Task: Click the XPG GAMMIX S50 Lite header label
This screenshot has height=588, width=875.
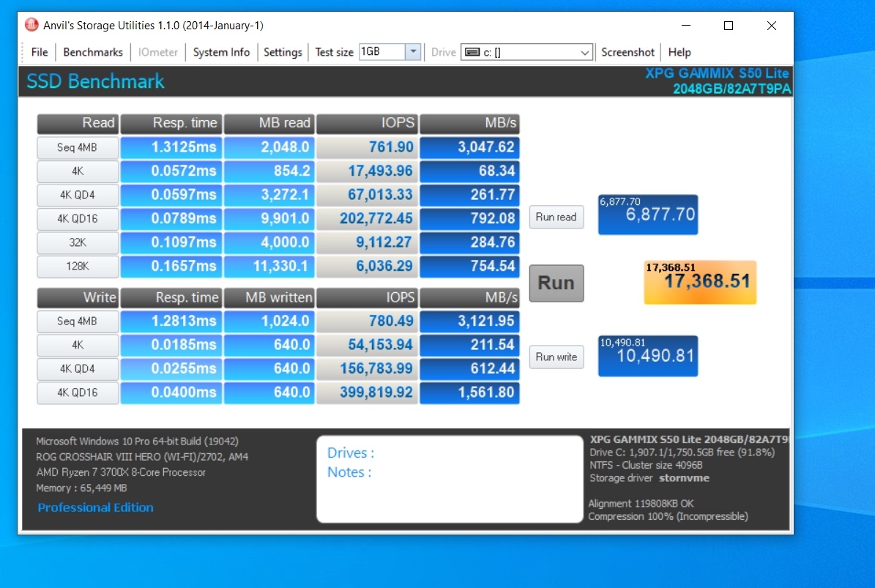Action: [x=718, y=73]
